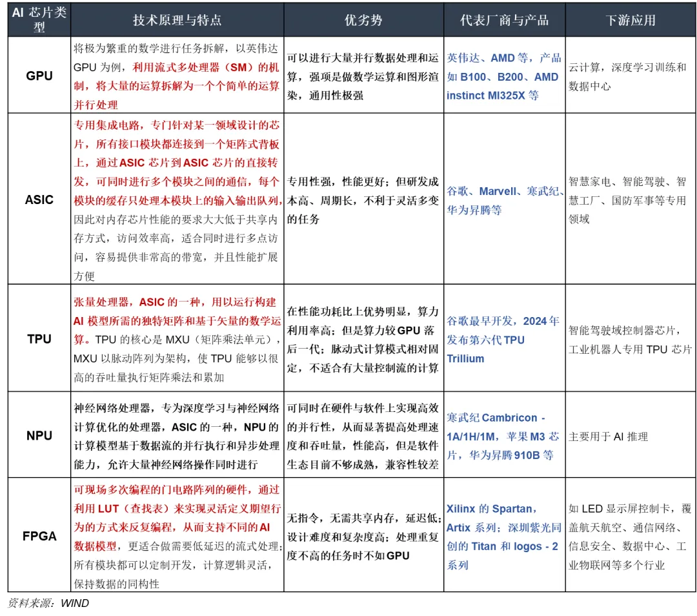Viewport: 697px width, 616px height.
Task: Click the NPU vendors cell "寒武纪 Cambricon"
Action: (x=504, y=435)
